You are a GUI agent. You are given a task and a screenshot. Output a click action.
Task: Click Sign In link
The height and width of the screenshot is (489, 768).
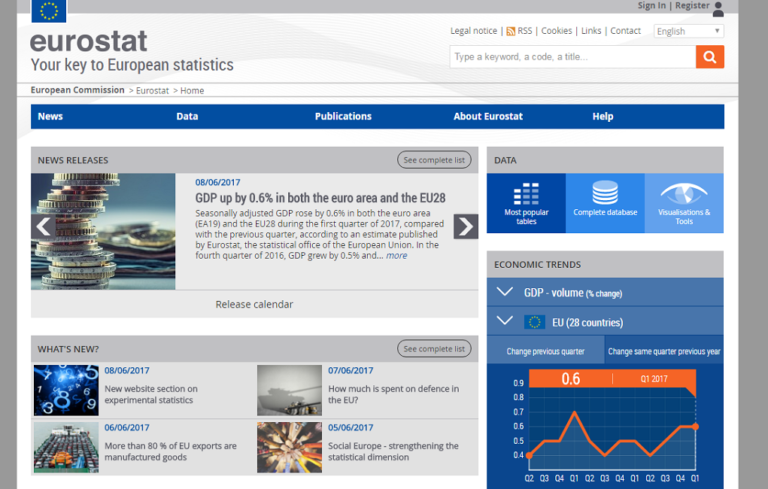click(x=651, y=5)
